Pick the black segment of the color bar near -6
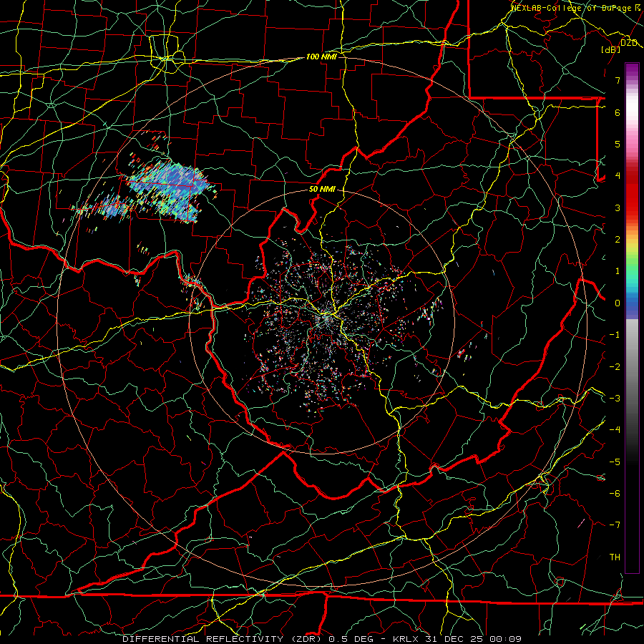The image size is (644, 644). click(x=632, y=493)
